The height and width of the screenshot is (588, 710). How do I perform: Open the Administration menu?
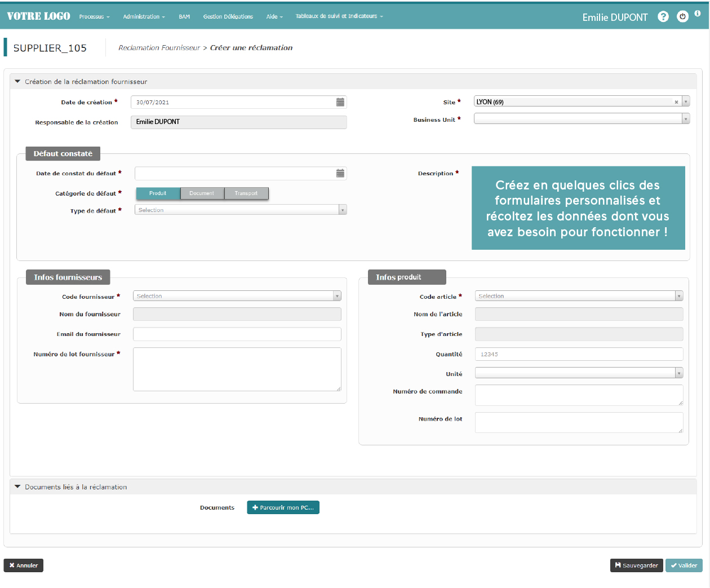[144, 16]
